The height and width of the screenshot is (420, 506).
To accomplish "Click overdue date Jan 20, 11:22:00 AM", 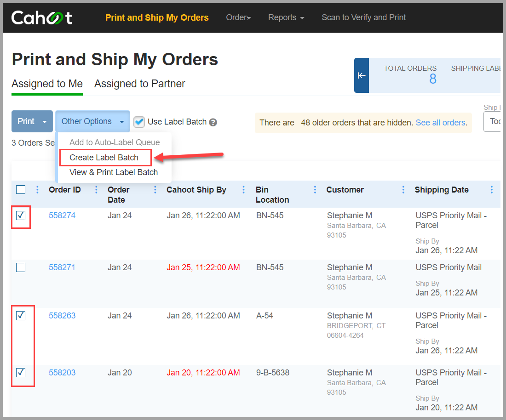I will click(203, 372).
